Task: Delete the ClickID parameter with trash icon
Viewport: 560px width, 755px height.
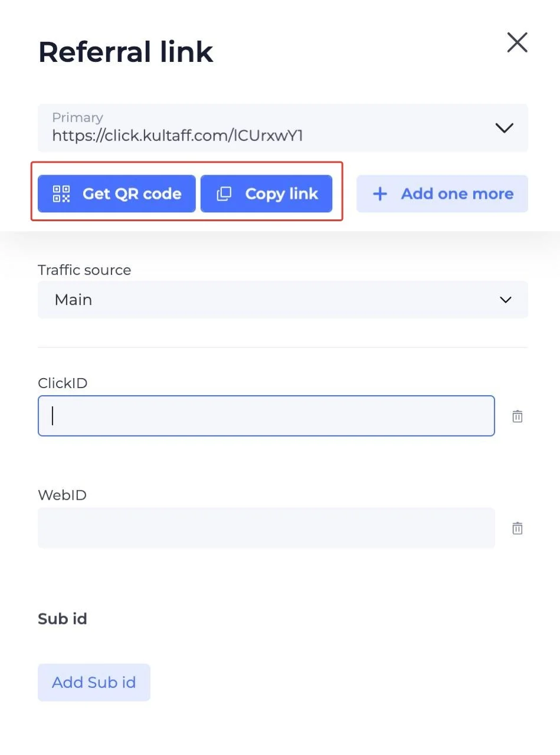Action: pos(518,416)
